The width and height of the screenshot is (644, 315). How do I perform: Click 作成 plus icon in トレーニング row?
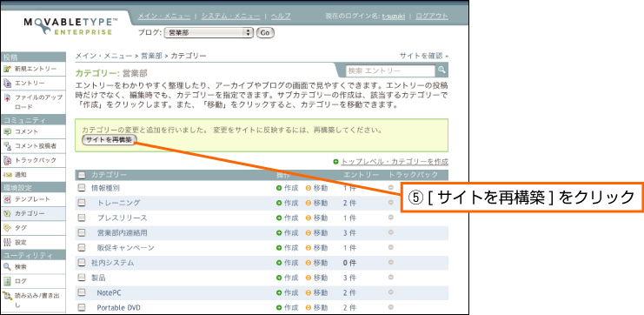click(x=279, y=203)
